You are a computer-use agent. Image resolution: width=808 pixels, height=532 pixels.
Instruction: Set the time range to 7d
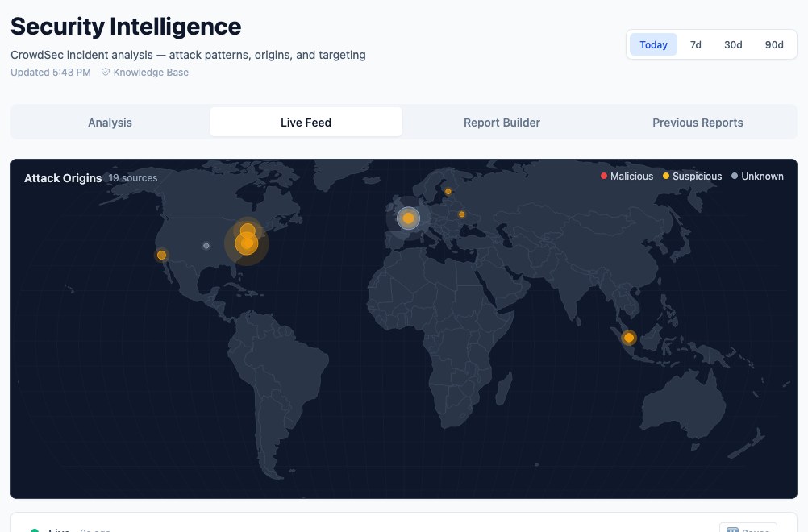pyautogui.click(x=696, y=45)
